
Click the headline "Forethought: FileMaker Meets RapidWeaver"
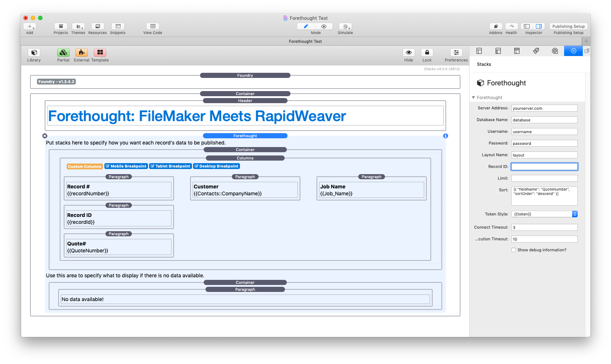coord(197,116)
